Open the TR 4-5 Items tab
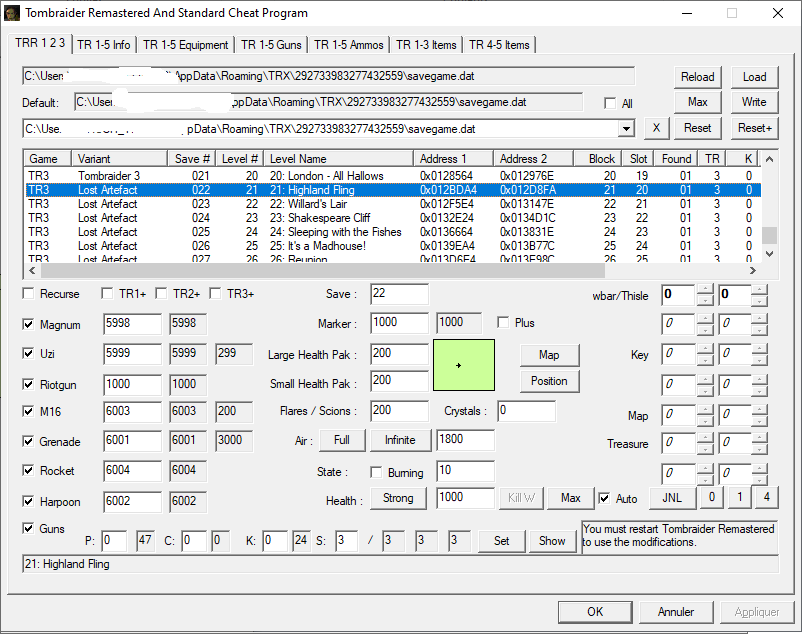This screenshot has width=802, height=634. [x=499, y=45]
